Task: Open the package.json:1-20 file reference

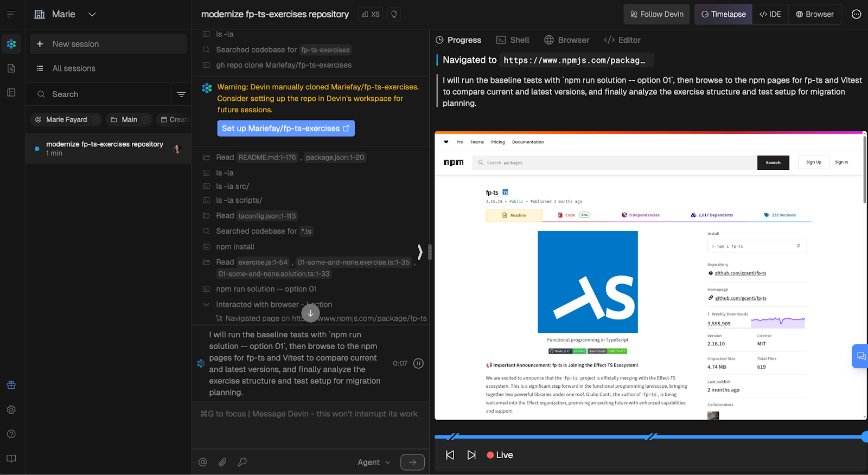Action: click(335, 157)
